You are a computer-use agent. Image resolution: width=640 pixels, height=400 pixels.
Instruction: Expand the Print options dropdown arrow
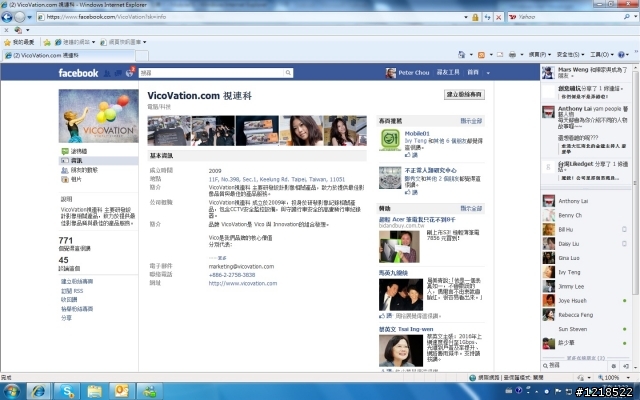[x=522, y=55]
